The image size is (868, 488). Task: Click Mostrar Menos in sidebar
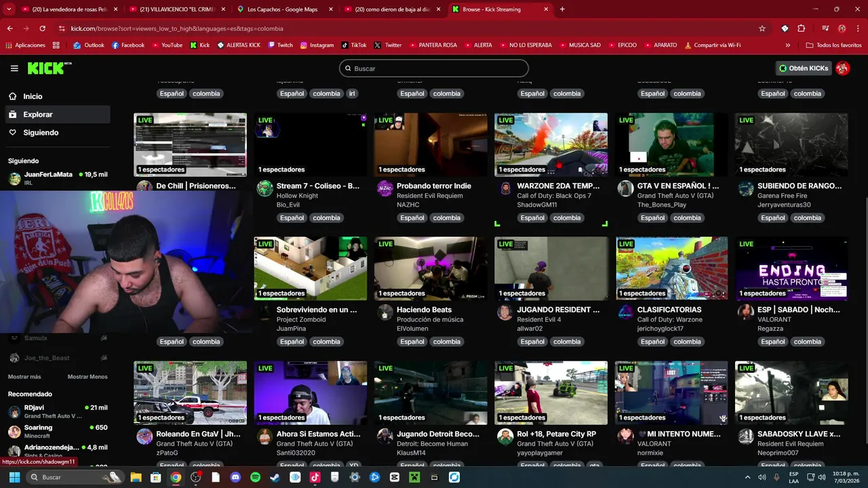[87, 377]
